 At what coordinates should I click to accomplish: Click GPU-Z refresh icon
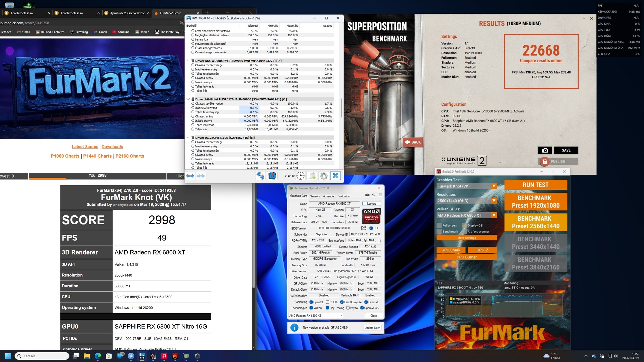click(374, 195)
